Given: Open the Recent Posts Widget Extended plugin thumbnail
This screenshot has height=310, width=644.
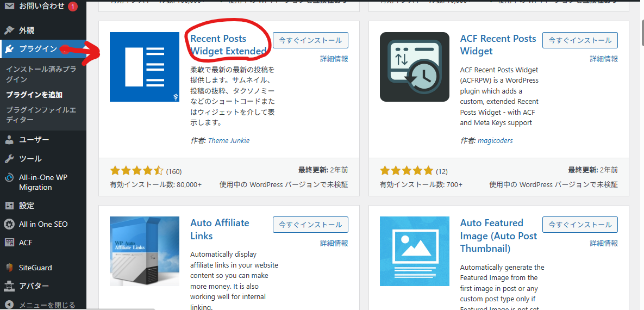Looking at the screenshot, I should [x=145, y=66].
